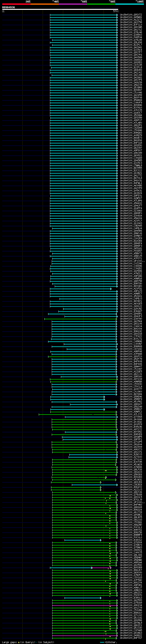The height and width of the screenshot is (644, 146).
Task: Click the shorter cyan alignment bar for A2XFD1
Action: click(81, 289)
